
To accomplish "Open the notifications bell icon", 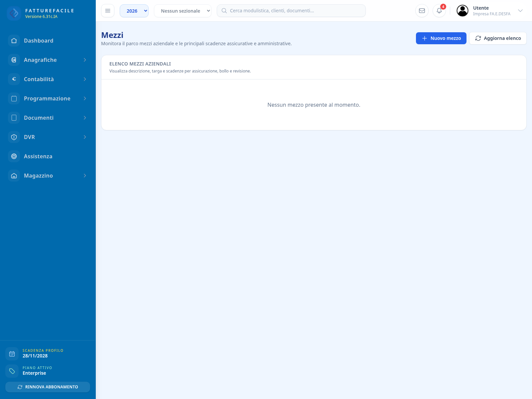I will (x=439, y=11).
